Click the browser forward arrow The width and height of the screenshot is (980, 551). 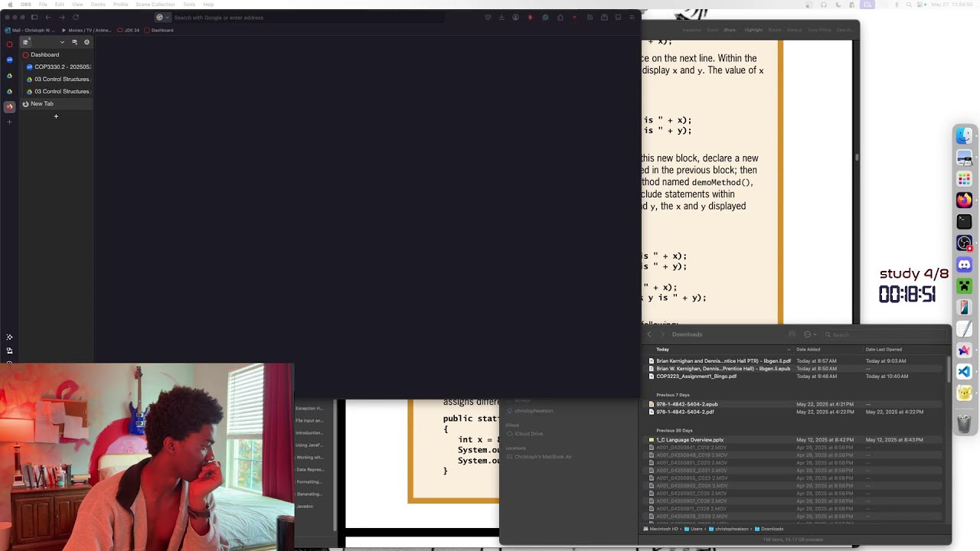point(62,17)
